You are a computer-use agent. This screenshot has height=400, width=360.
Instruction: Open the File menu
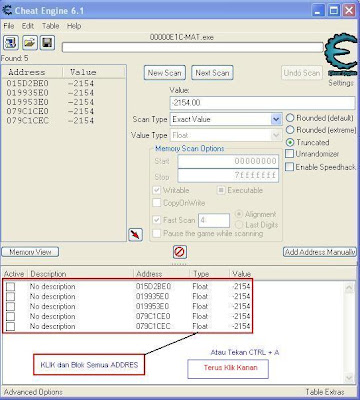pyautogui.click(x=9, y=26)
